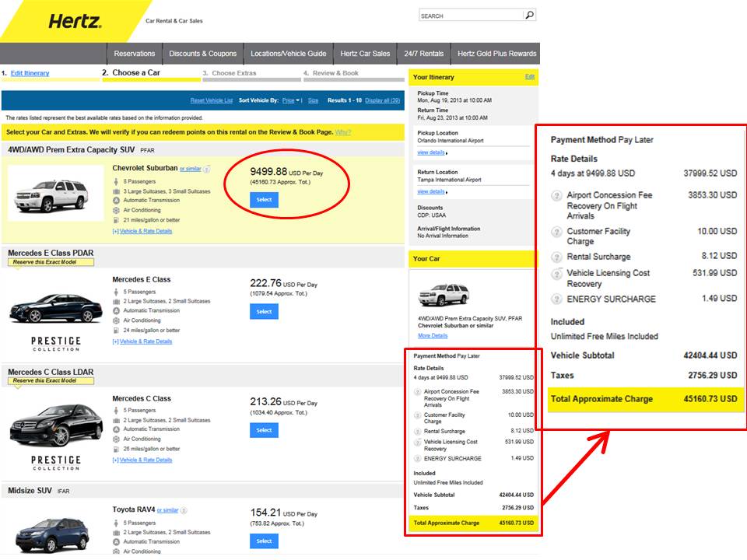Viewport: 747px width, 560px height.
Task: Show view details for Pickup Location
Action: click(x=432, y=152)
